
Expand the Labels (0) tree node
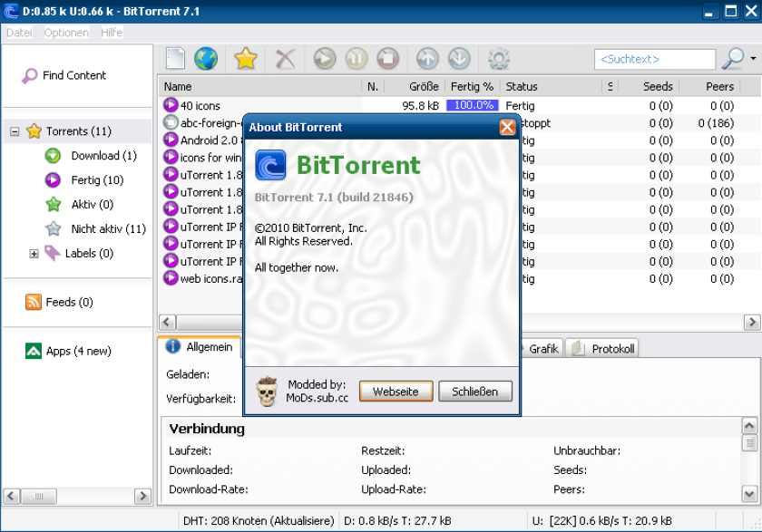pos(34,254)
